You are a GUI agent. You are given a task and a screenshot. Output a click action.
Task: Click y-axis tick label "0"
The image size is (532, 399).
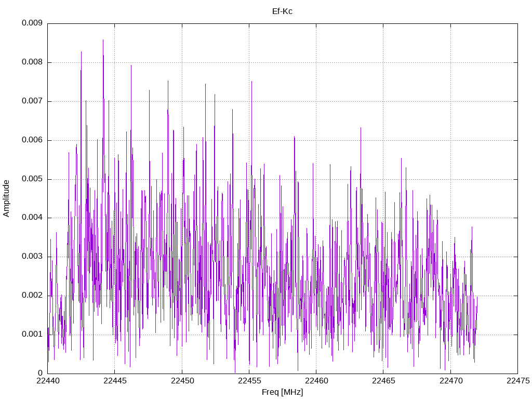tap(41, 373)
